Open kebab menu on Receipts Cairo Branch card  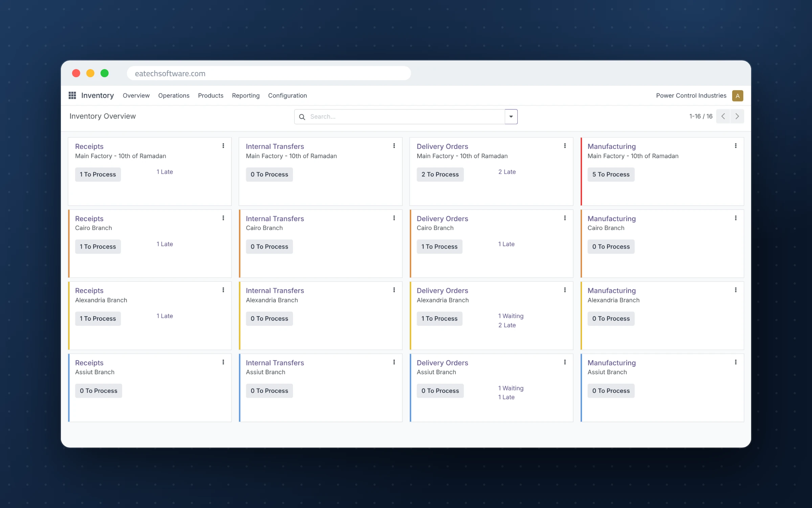(223, 218)
